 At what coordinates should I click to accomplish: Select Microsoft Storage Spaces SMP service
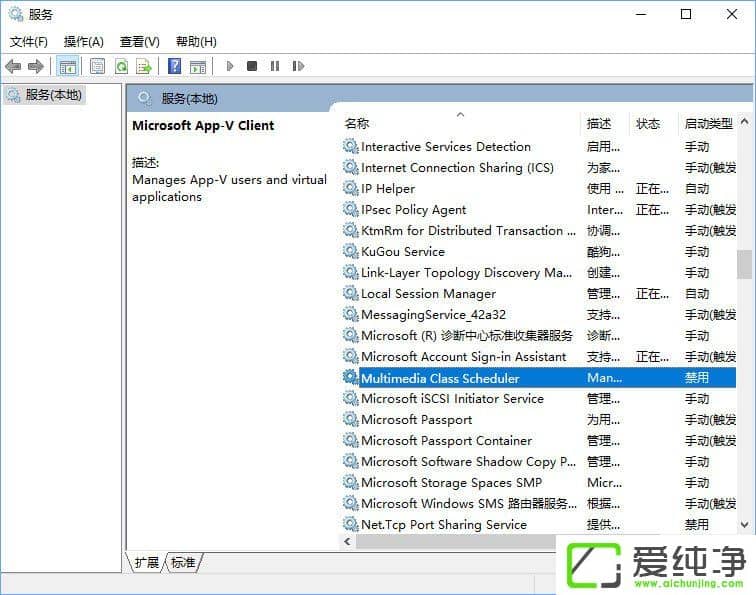point(539,483)
